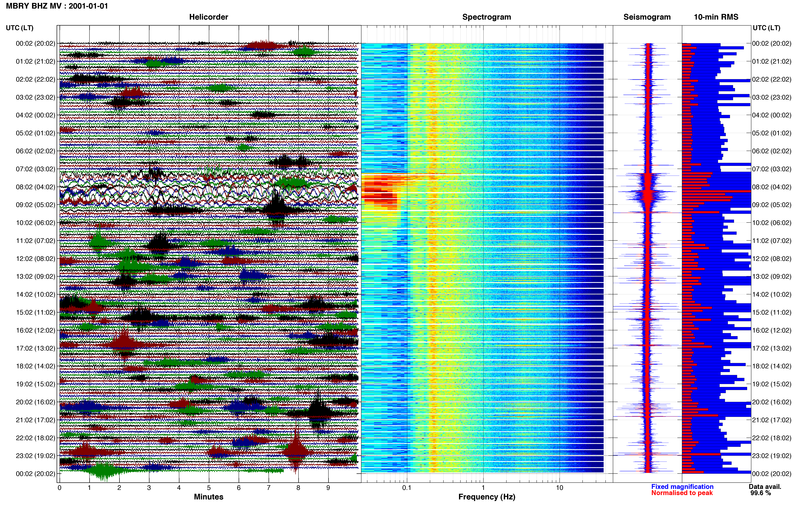The height and width of the screenshot is (508, 812).
Task: Click left time label '06:02 (02:02)'
Action: click(x=36, y=151)
